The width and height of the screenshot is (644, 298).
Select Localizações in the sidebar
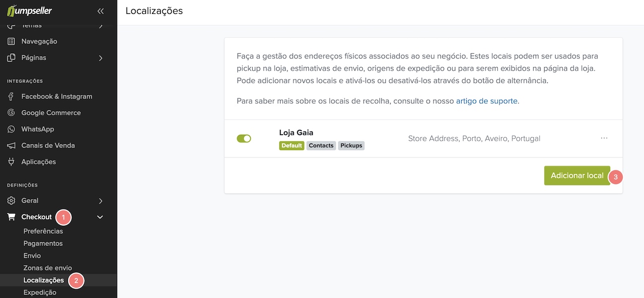[x=44, y=280]
